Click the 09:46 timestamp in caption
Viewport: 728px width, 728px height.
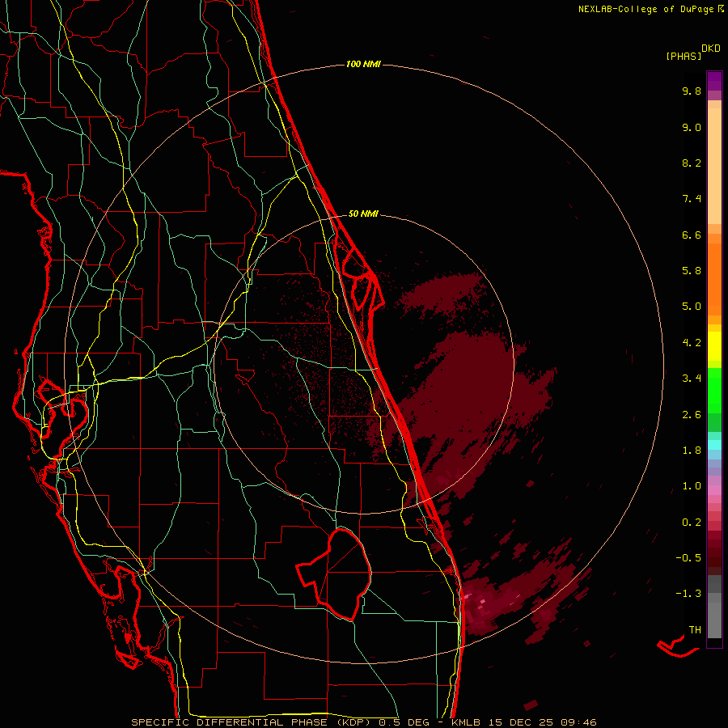click(578, 722)
